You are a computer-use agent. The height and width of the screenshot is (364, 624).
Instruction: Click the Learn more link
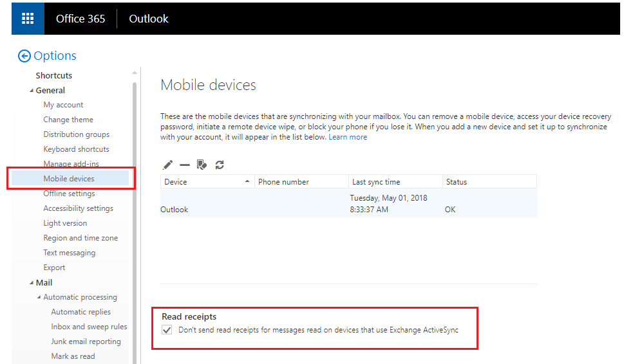pyautogui.click(x=348, y=137)
